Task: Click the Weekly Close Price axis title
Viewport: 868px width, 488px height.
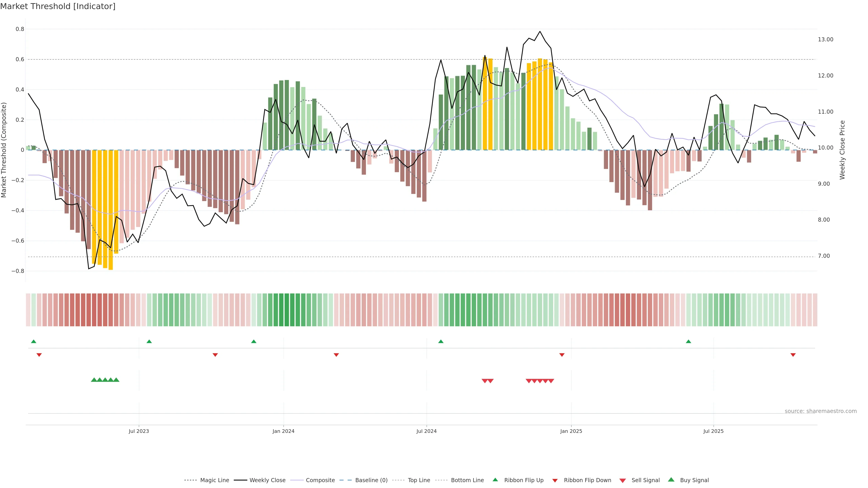Action: pos(842,150)
